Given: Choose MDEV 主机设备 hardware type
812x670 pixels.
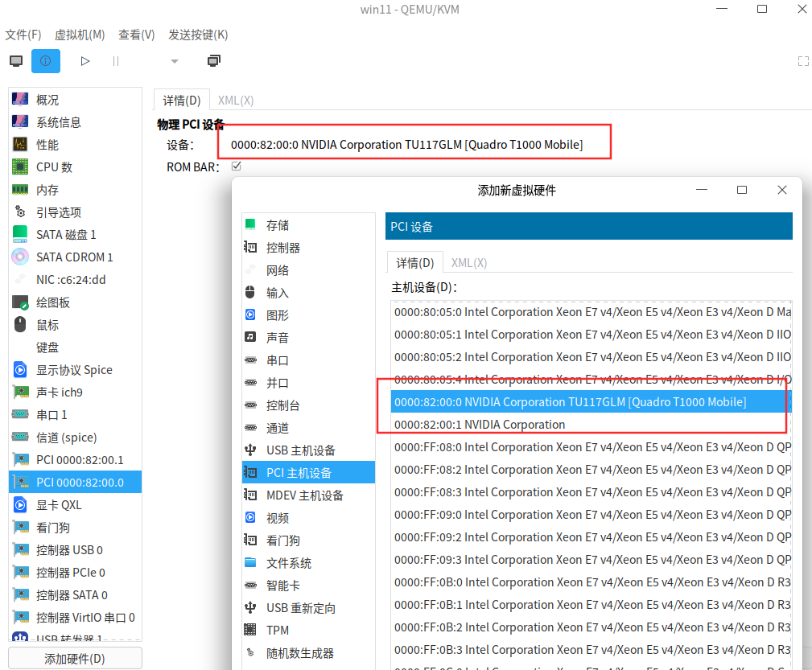Looking at the screenshot, I should coord(309,495).
